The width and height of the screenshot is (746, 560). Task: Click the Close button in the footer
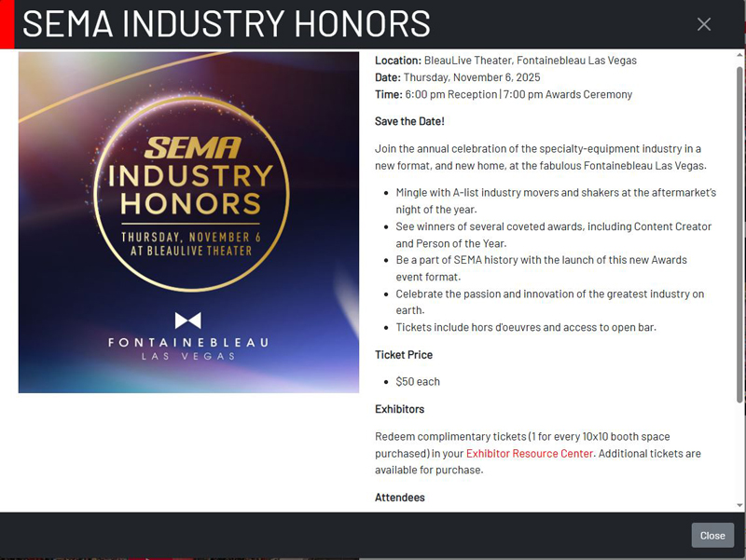pos(712,535)
